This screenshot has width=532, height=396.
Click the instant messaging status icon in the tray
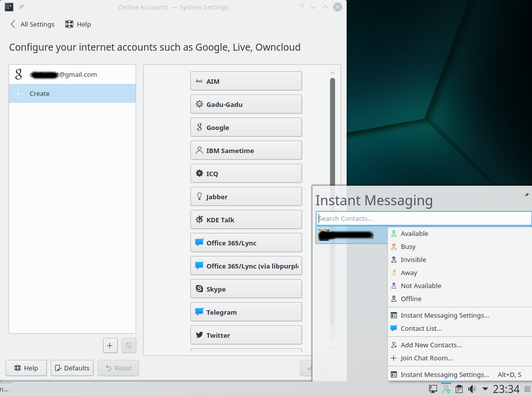click(446, 388)
